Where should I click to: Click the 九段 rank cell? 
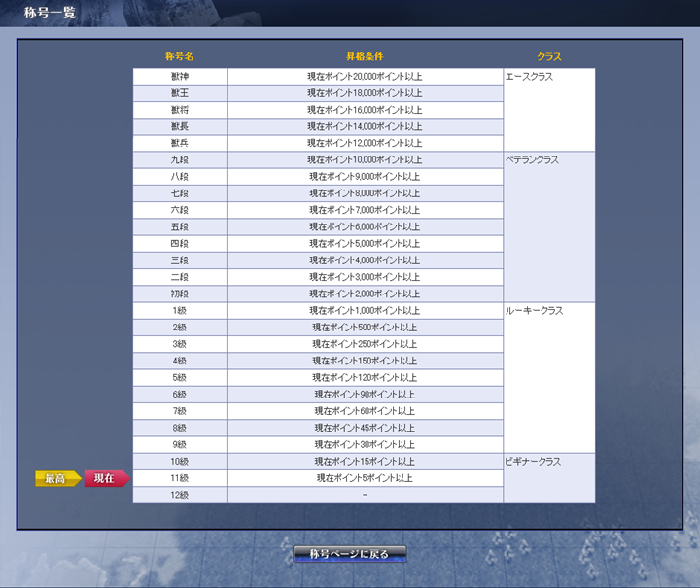(x=180, y=160)
